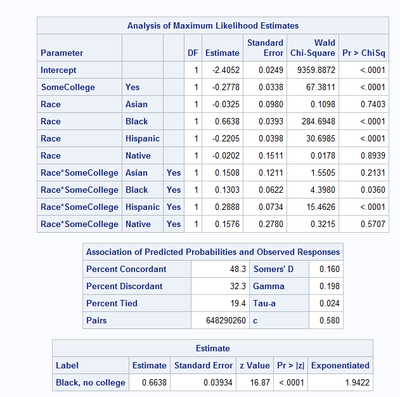The image size is (400, 397).
Task: Select the Intercept row label
Action: pos(58,70)
